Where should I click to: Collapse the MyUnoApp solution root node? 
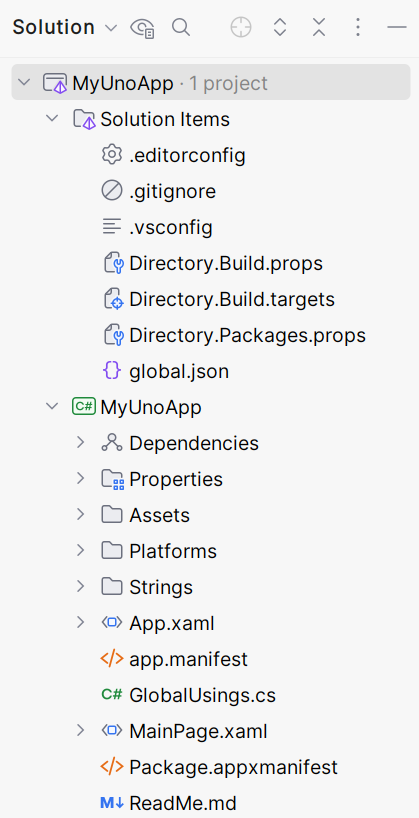pyautogui.click(x=23, y=82)
